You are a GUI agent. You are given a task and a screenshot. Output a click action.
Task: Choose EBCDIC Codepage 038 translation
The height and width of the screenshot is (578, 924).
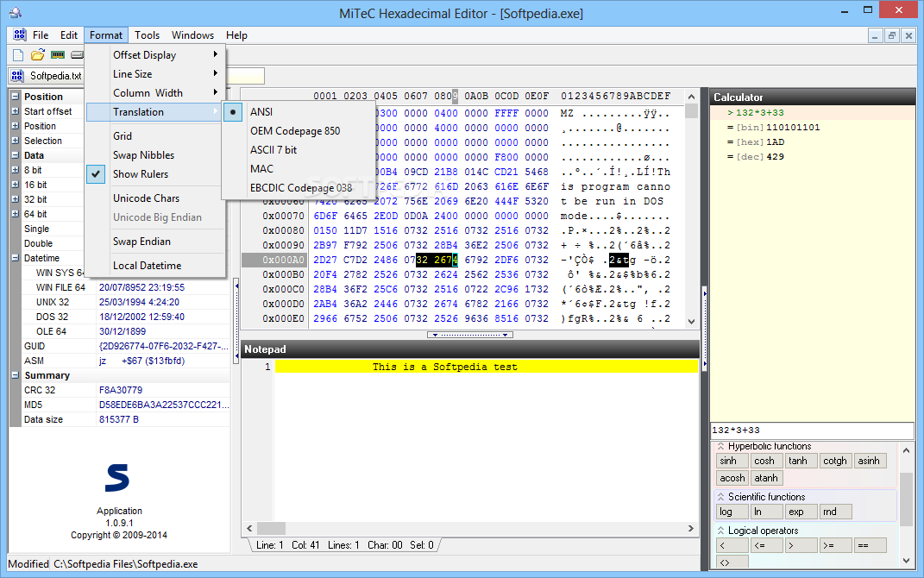[x=300, y=188]
